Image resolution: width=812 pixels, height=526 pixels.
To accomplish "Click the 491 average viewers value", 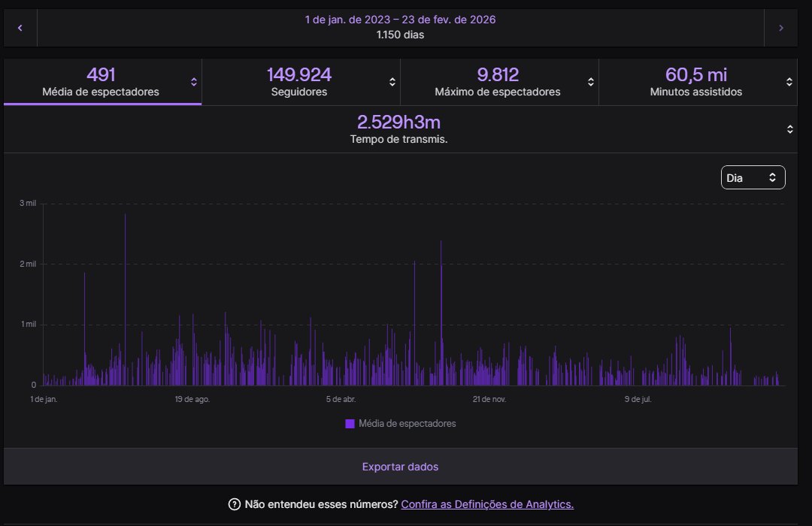I will click(101, 74).
